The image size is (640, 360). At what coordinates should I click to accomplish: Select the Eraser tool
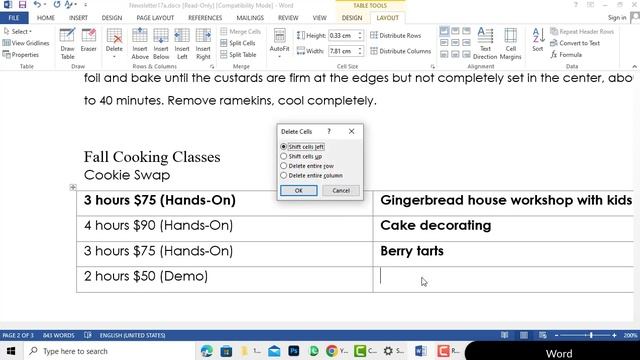coord(89,41)
